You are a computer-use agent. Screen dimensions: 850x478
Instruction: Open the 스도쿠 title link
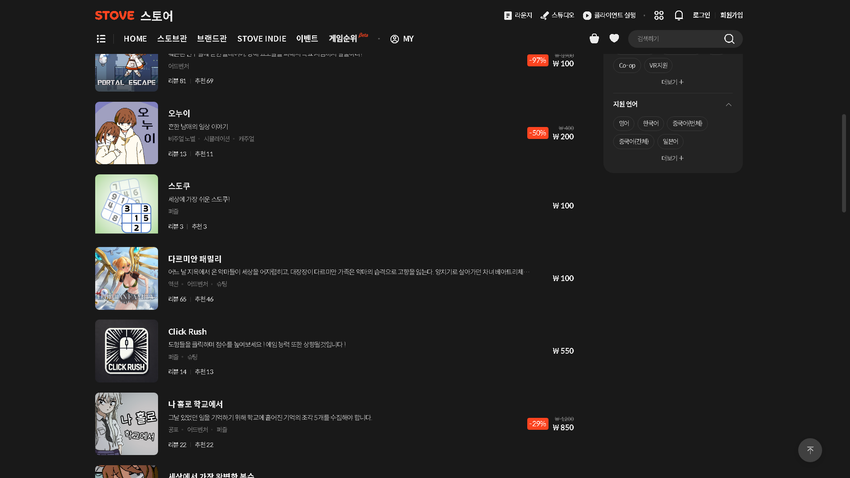(179, 186)
